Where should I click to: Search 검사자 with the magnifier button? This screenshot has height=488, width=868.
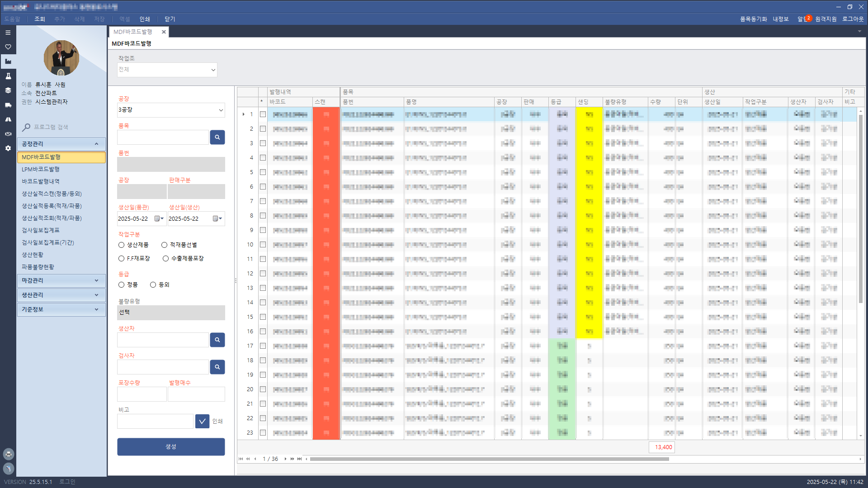pyautogui.click(x=217, y=367)
